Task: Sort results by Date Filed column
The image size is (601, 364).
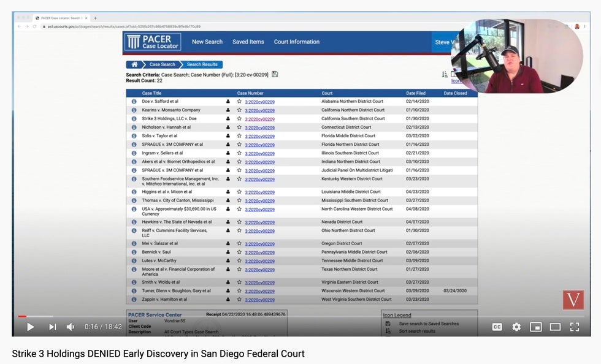Action: tap(415, 93)
